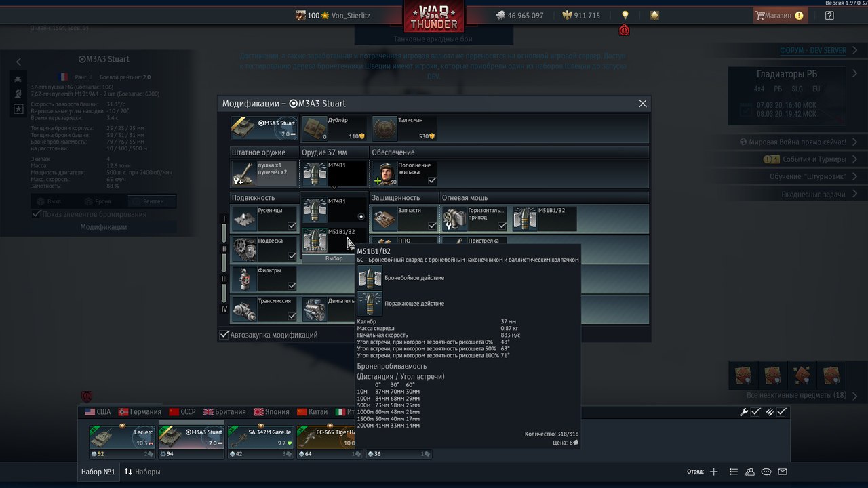Click the Silver Lions balance 46 965 097
This screenshot has width=868, height=488.
click(519, 15)
